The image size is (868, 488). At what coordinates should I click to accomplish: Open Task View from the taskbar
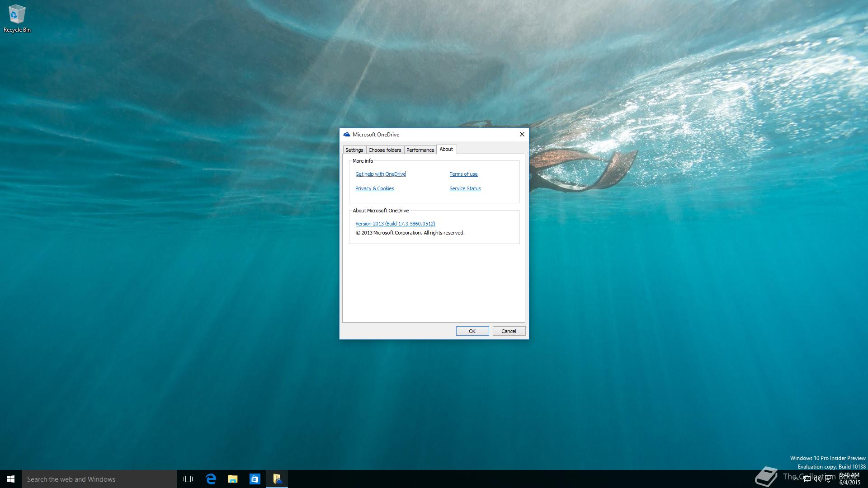click(188, 479)
